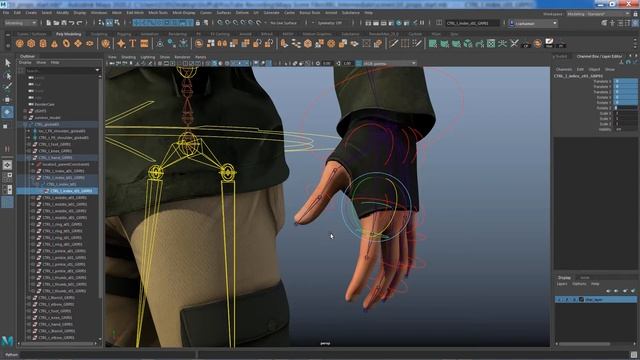The height and width of the screenshot is (360, 640).
Task: Select CTRL_r_hand_GRP01 in the Outliner
Action: 56,324
